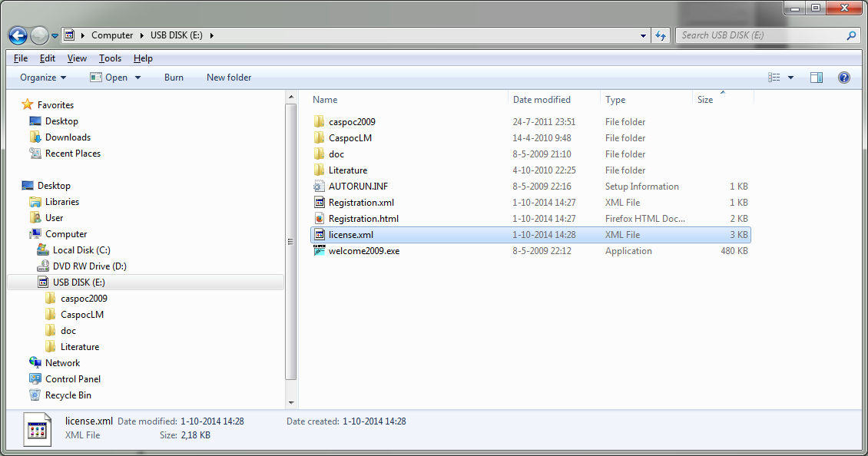Expand the Open button dropdown arrow
The width and height of the screenshot is (868, 456).
pos(138,78)
